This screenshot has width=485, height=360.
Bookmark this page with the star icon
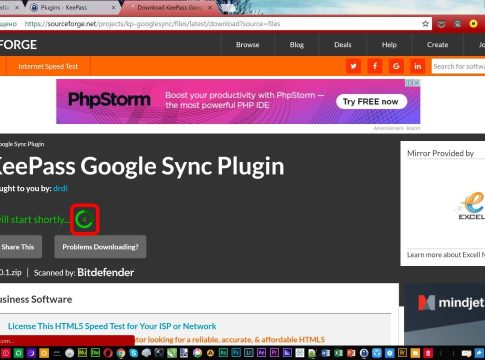[425, 24]
